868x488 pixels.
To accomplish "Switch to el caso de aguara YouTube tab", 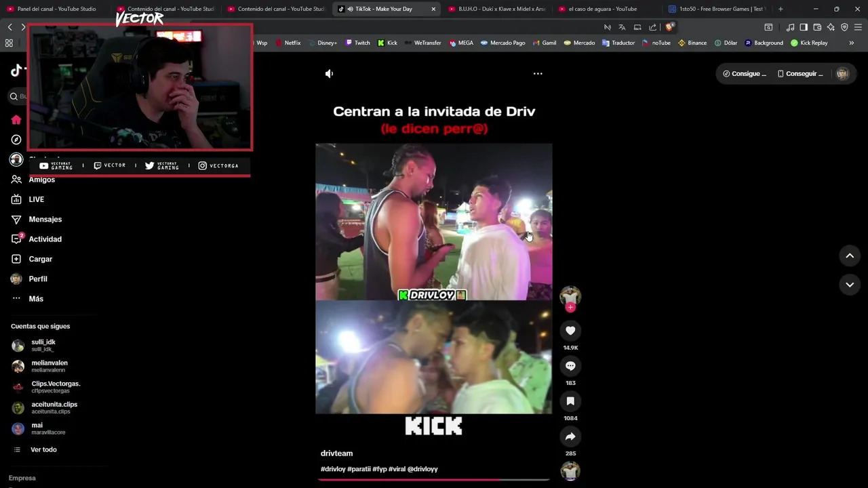I will [x=603, y=9].
